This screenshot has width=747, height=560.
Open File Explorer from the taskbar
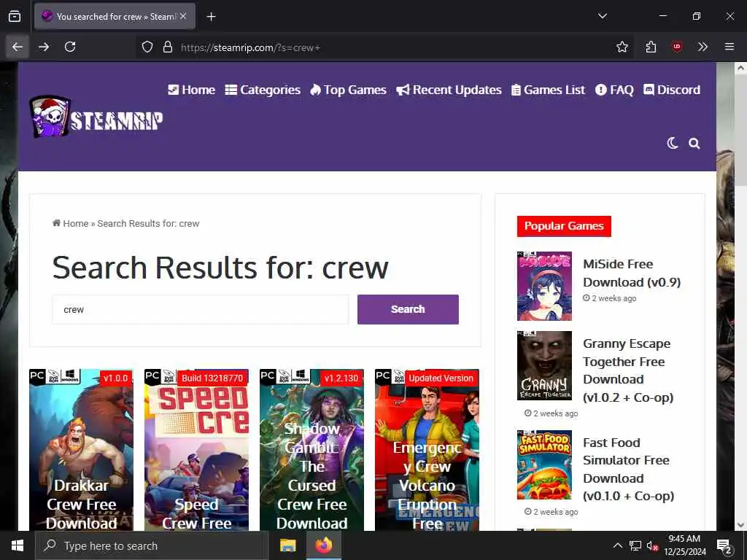tap(287, 545)
